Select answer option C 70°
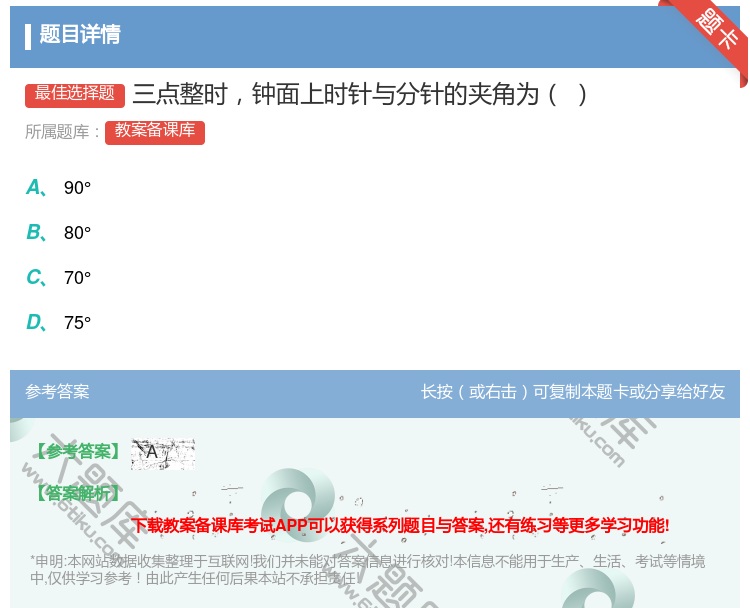Viewport: 750px width, 608px height. (58, 277)
